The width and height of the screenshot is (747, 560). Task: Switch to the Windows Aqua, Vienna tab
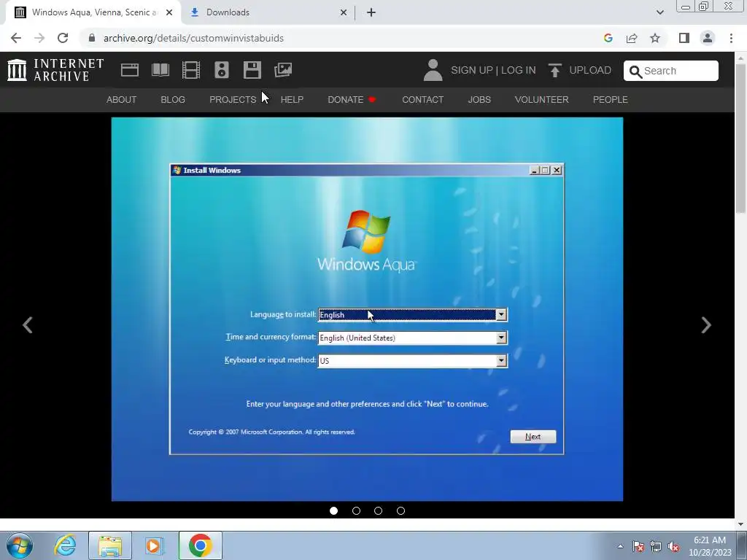point(93,12)
